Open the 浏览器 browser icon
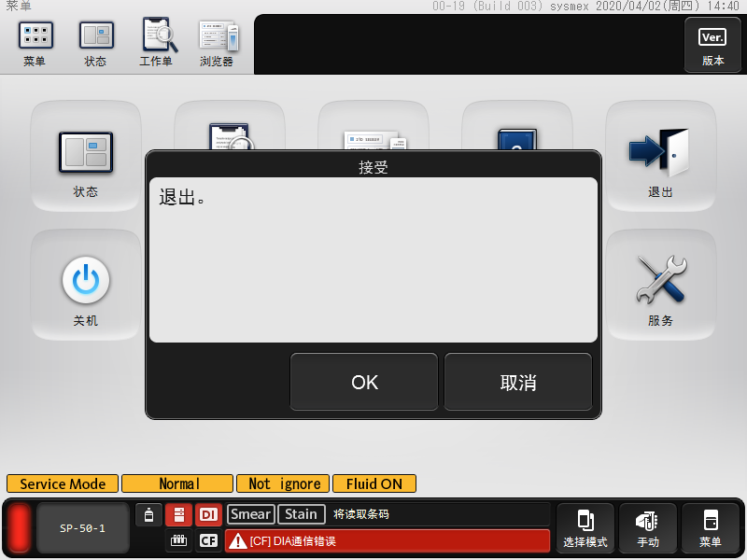 (x=218, y=43)
